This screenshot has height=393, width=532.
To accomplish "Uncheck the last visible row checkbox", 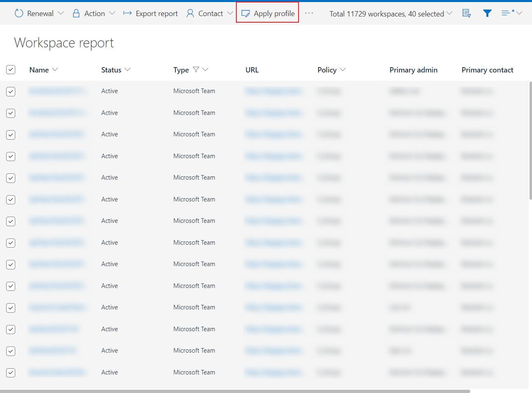I will 11,373.
